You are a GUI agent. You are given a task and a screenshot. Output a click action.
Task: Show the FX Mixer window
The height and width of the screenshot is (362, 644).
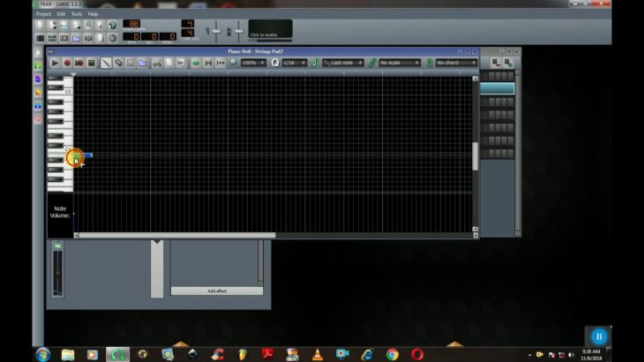pyautogui.click(x=88, y=38)
